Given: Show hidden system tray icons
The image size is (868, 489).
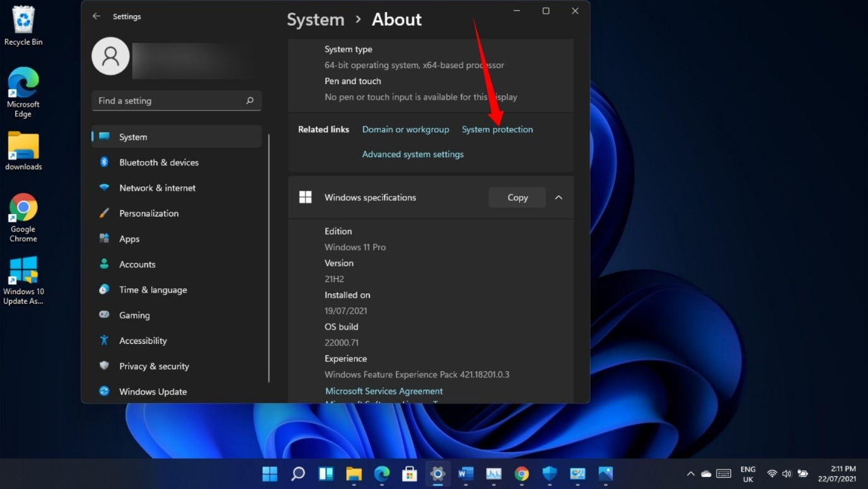Looking at the screenshot, I should (690, 474).
